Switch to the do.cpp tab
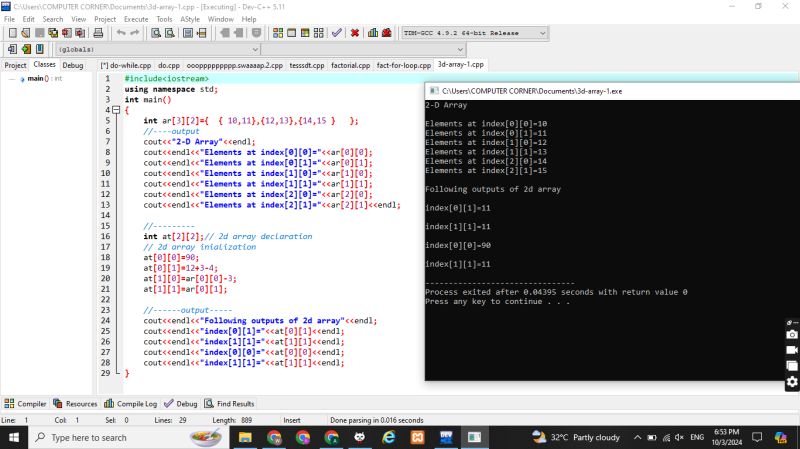Image resolution: width=800 pixels, height=449 pixels. [x=169, y=65]
